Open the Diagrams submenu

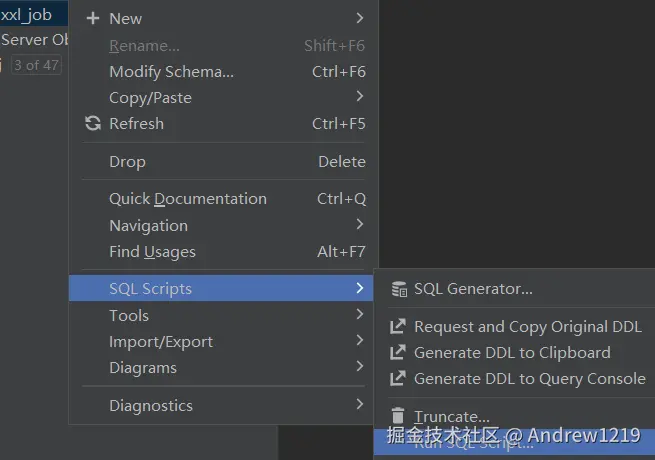coord(143,367)
